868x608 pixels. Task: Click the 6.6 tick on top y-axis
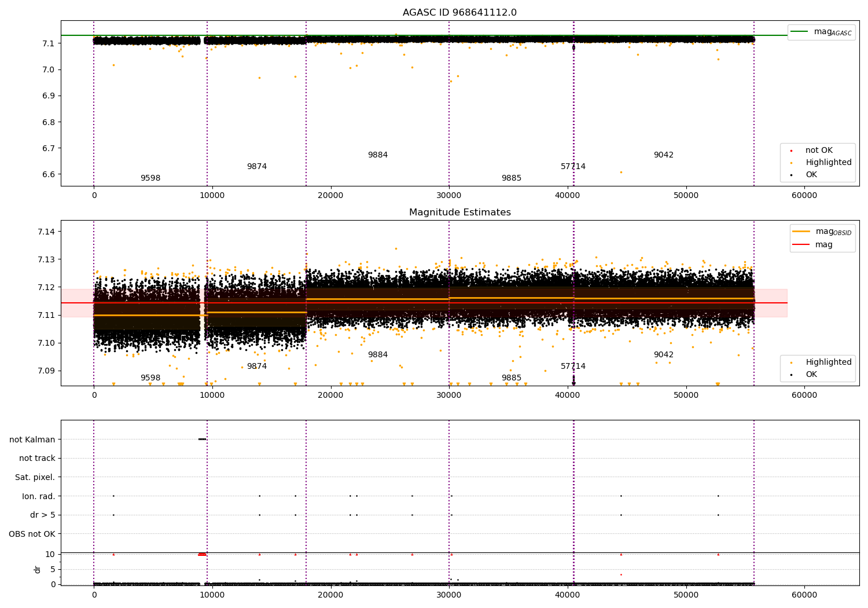(x=49, y=174)
